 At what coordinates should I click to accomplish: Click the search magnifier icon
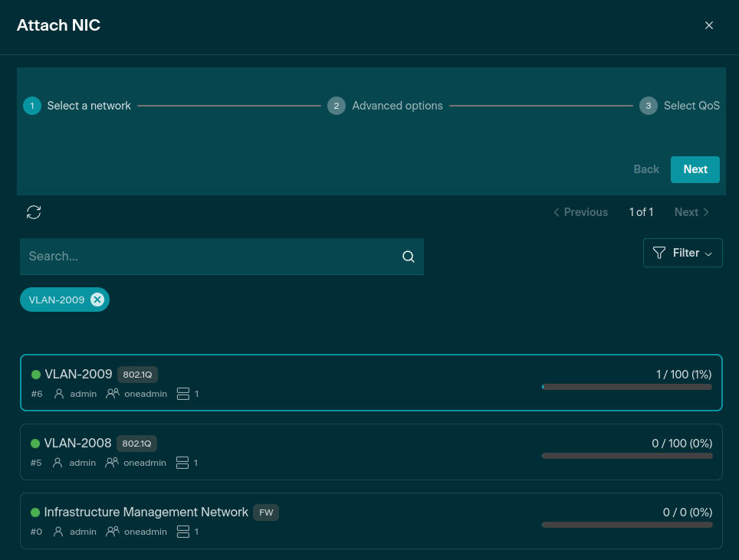pyautogui.click(x=408, y=257)
